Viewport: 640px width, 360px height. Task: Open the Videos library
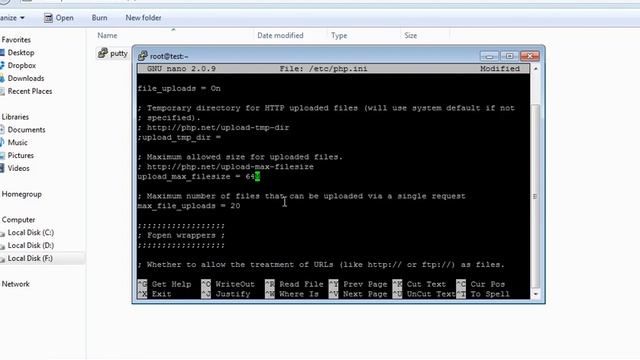click(18, 168)
